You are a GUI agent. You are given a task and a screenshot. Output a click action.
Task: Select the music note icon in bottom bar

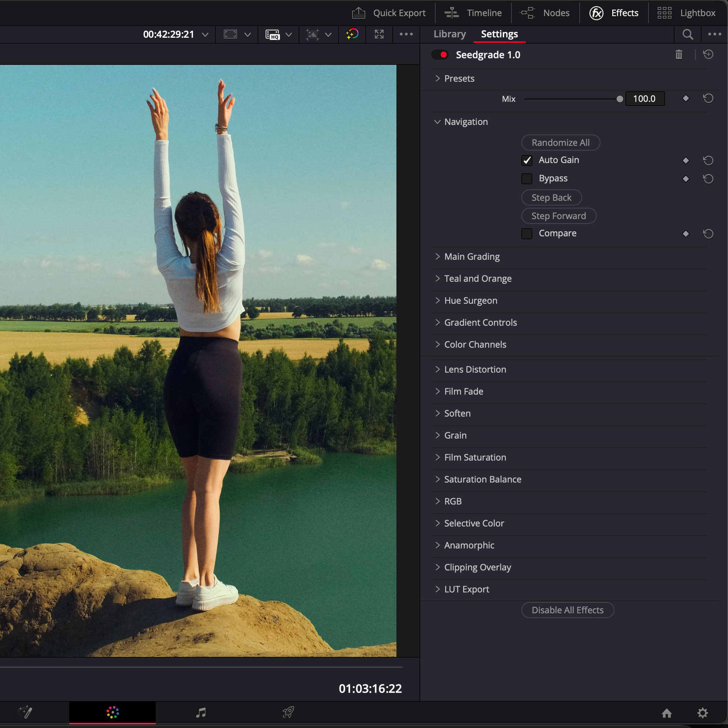pos(200,713)
